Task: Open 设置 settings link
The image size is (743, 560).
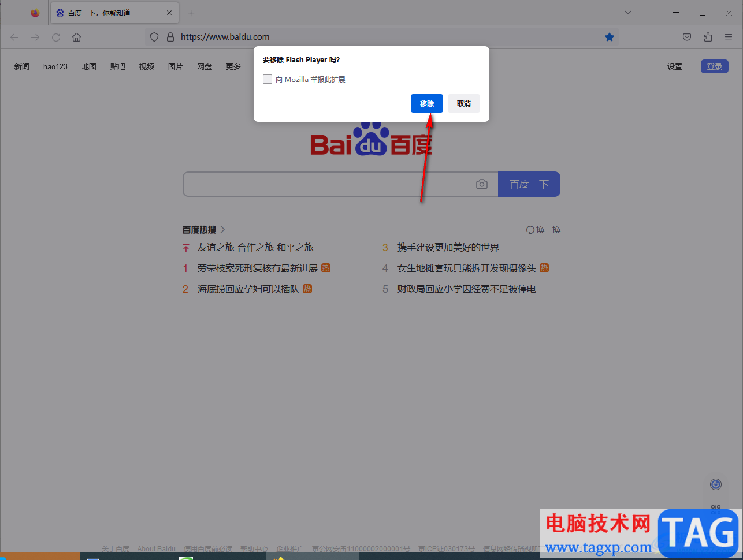Action: [675, 66]
